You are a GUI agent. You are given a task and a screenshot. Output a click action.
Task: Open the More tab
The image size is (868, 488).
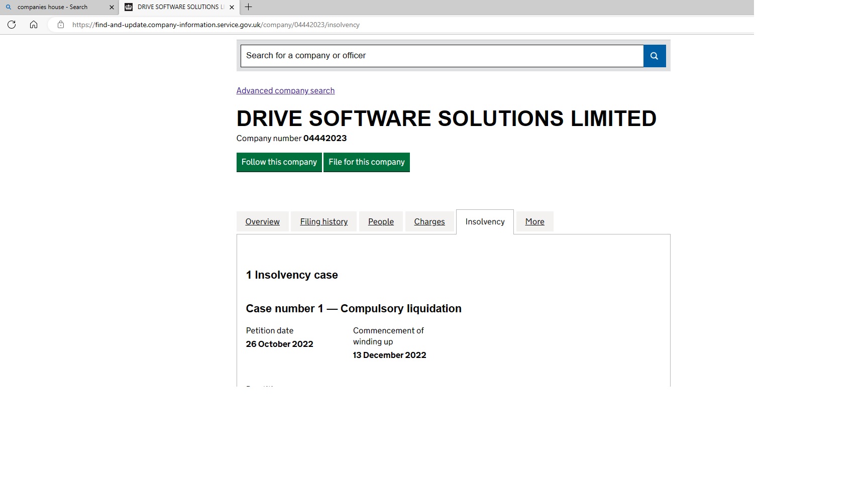535,221
